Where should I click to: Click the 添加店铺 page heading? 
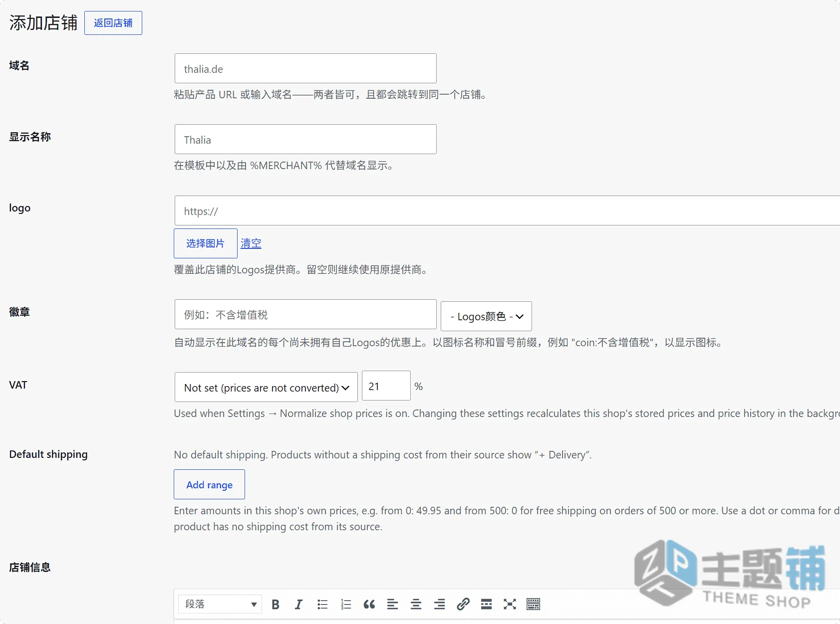43,23
